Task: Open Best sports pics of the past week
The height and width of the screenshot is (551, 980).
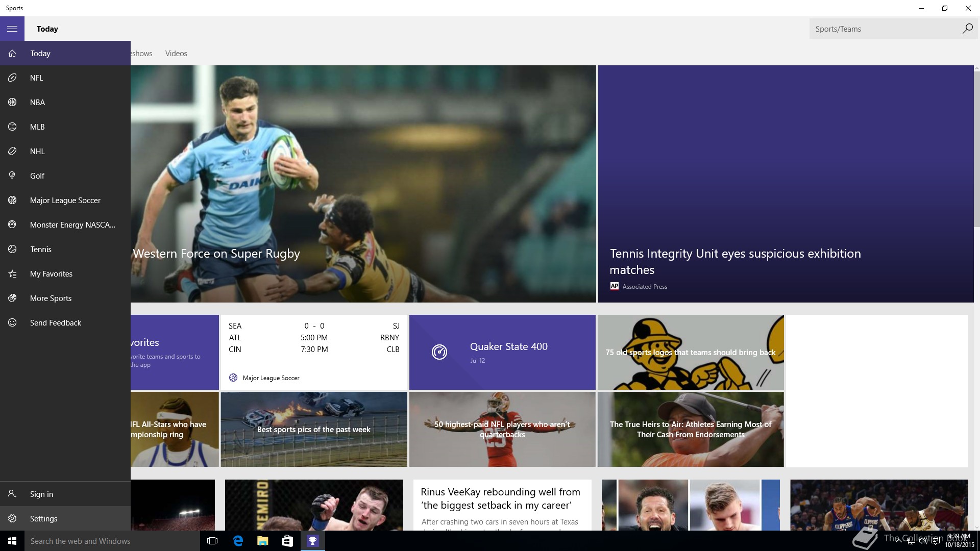Action: (314, 429)
